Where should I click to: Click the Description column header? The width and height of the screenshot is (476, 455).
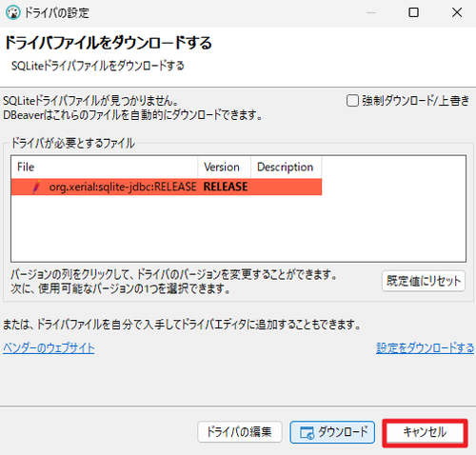[x=287, y=167]
